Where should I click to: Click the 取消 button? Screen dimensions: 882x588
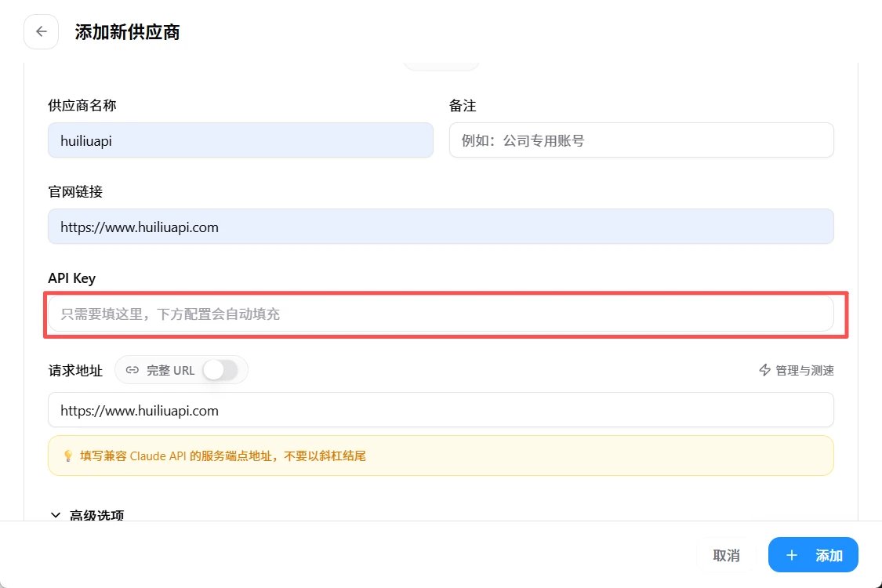726,555
